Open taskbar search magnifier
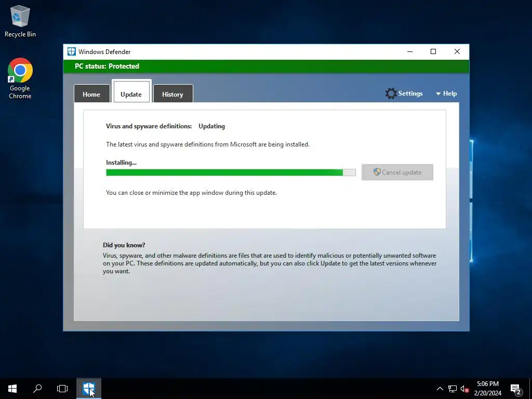Screen dimensions: 532x399 [x=37, y=389]
